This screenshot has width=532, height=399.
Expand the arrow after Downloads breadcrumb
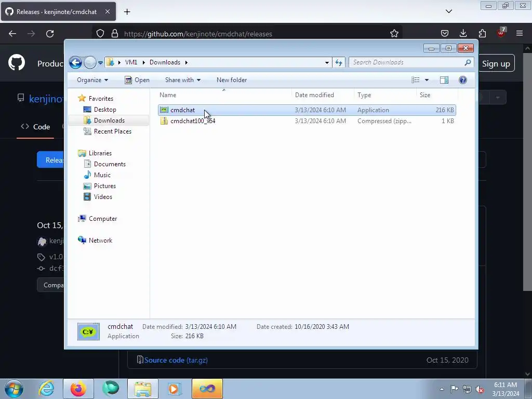187,62
